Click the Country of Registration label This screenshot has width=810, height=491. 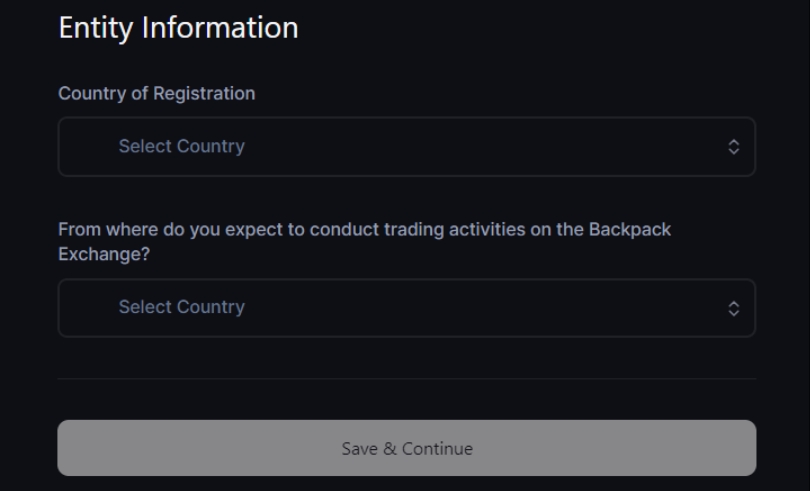157,94
